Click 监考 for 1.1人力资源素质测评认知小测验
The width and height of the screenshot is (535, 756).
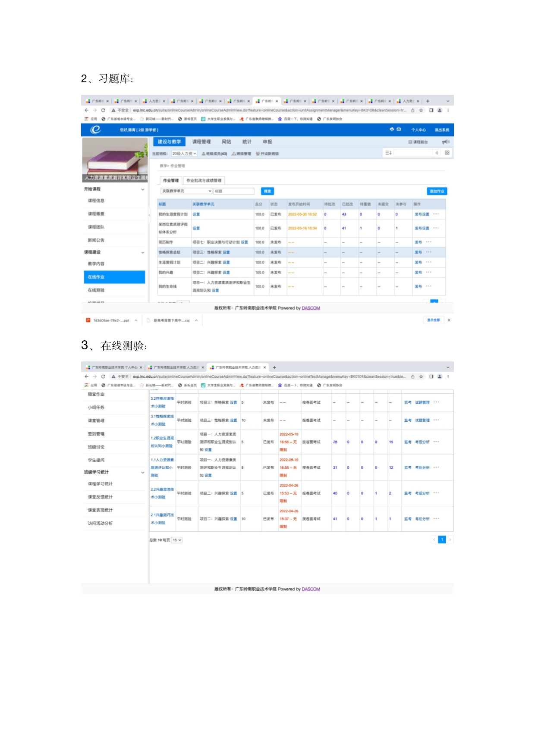[408, 467]
